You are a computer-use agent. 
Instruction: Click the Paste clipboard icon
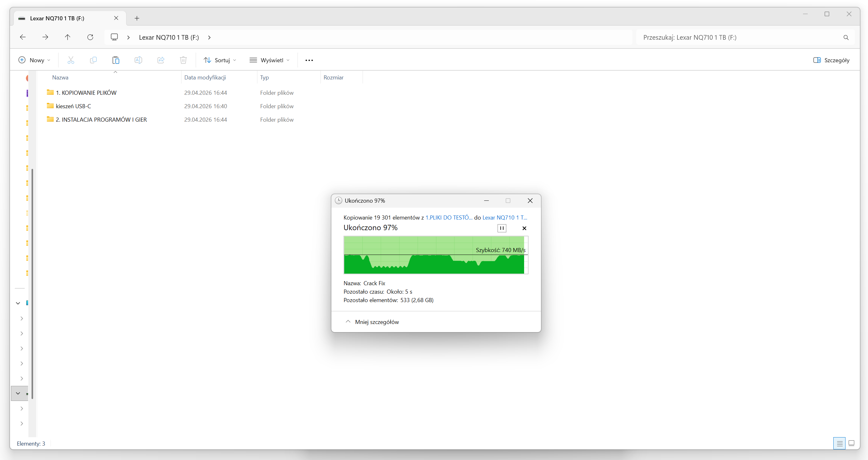116,60
